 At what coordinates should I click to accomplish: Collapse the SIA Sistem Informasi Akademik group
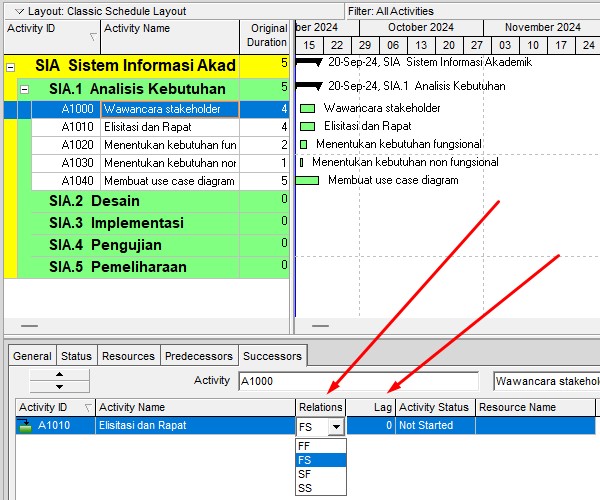tap(11, 68)
